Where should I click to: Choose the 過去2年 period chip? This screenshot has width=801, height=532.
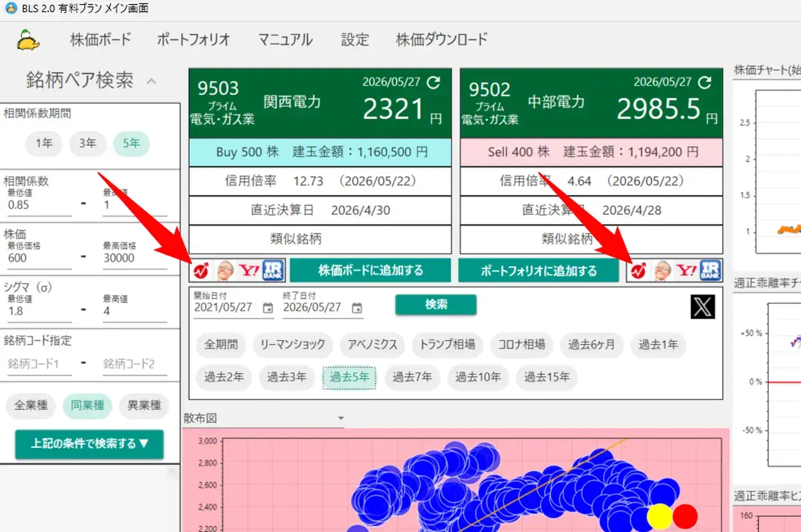224,377
